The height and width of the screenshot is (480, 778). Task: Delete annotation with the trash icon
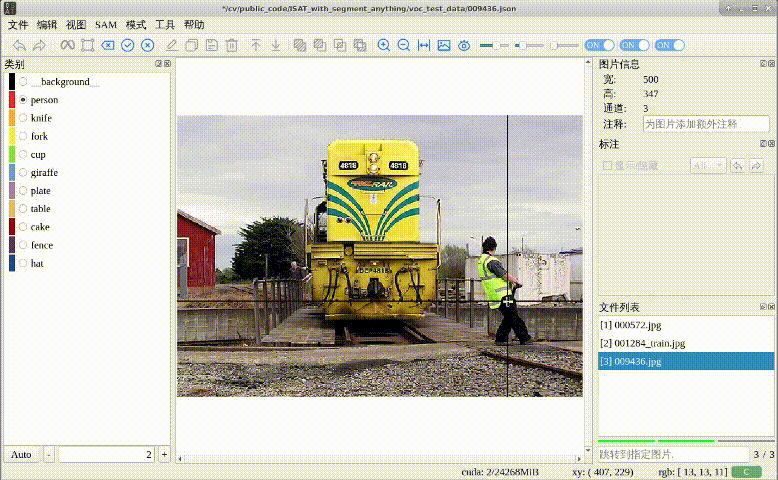pyautogui.click(x=232, y=46)
